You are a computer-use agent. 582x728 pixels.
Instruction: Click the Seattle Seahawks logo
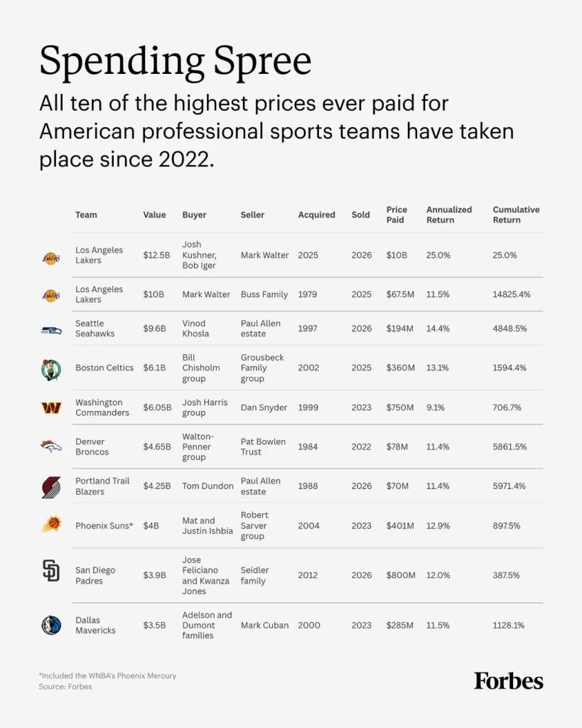pos(51,331)
